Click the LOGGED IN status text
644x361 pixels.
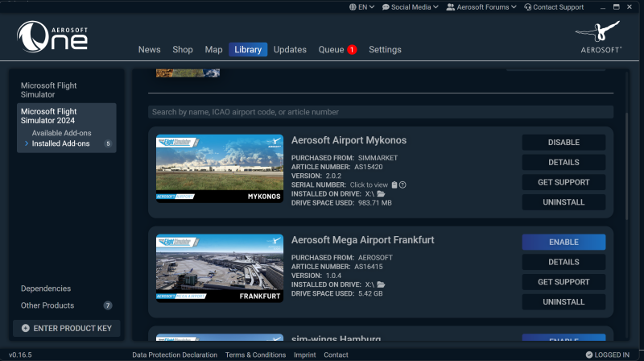[x=612, y=355]
